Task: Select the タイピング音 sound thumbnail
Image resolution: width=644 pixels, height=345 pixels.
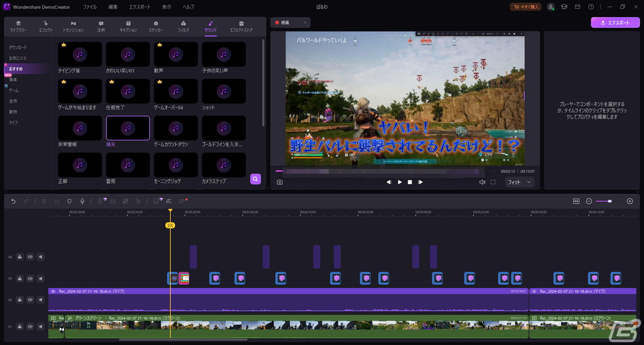Action: [x=80, y=54]
